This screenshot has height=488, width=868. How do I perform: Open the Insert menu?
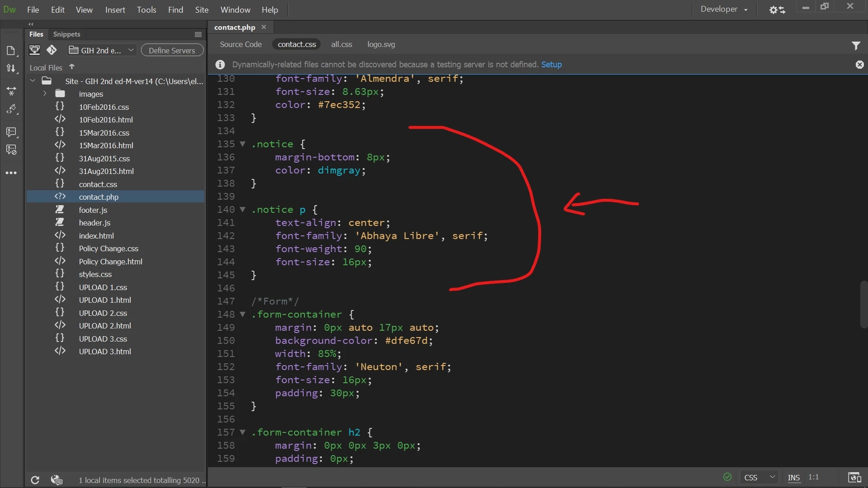pyautogui.click(x=115, y=9)
